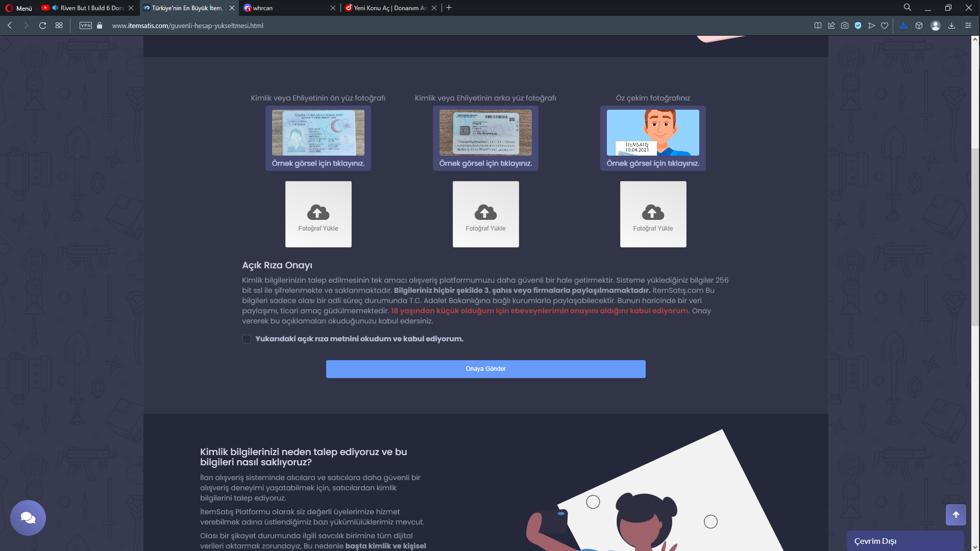
Task: Open Opera snapshot camera tool
Action: [x=845, y=26]
